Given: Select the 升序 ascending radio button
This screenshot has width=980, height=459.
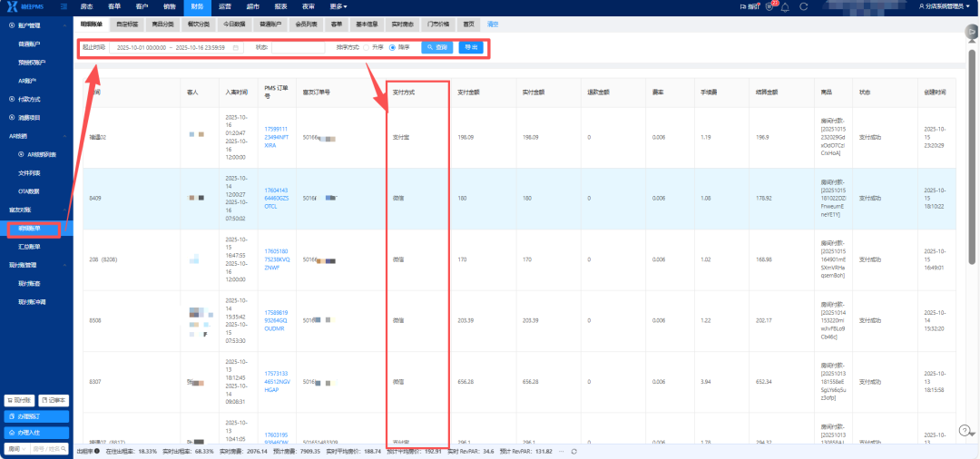Looking at the screenshot, I should [367, 47].
